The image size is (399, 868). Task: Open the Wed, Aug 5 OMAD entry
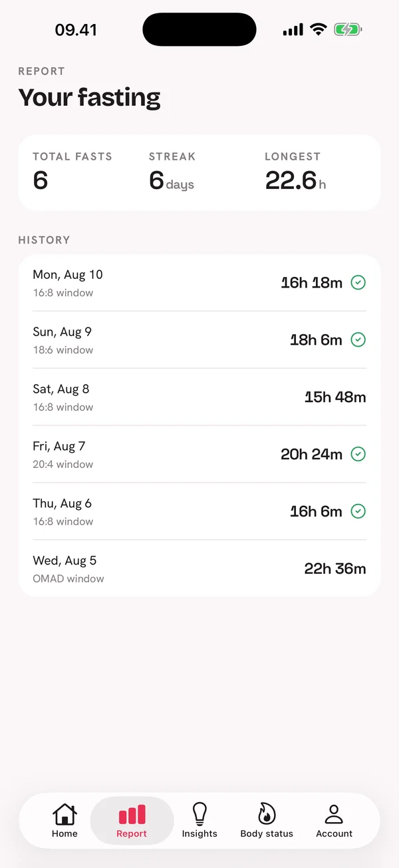point(199,569)
